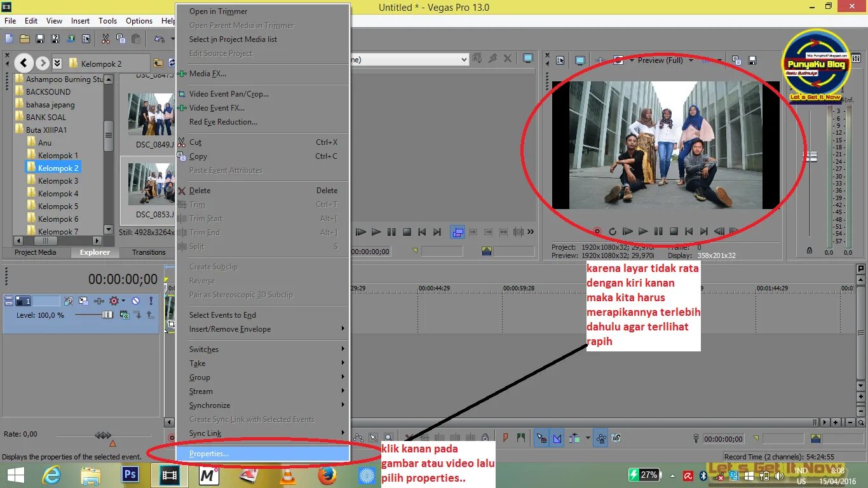The image size is (868, 488).
Task: Click the scissors Cut icon in toolbar
Action: pos(105,39)
